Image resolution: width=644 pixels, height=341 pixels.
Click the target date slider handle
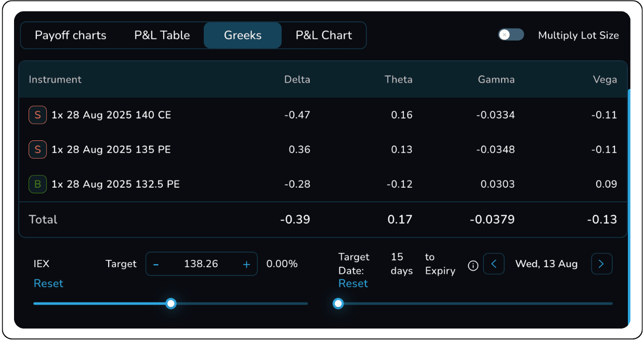(x=338, y=304)
